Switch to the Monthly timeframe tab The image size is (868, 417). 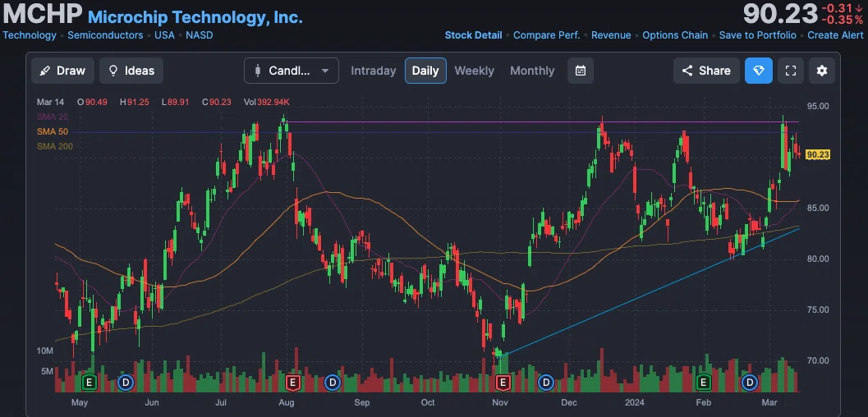tap(532, 71)
